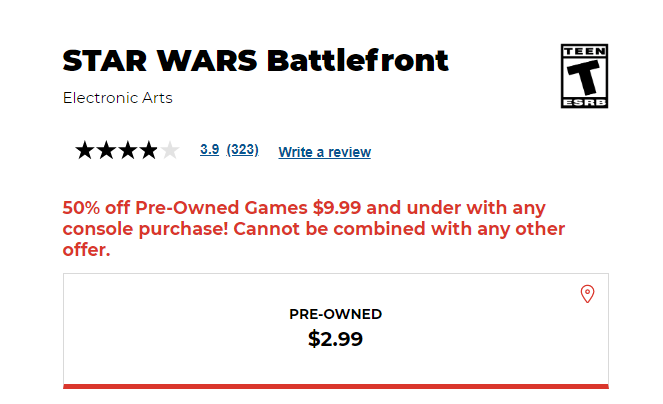Click the $2.99 price

(x=335, y=339)
